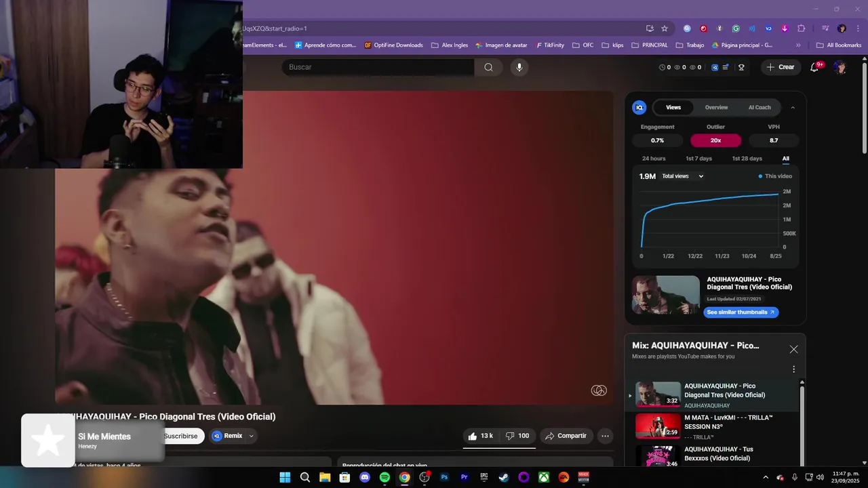868x488 pixels.
Task: Click the install app icon in address bar
Action: pyautogui.click(x=650, y=28)
